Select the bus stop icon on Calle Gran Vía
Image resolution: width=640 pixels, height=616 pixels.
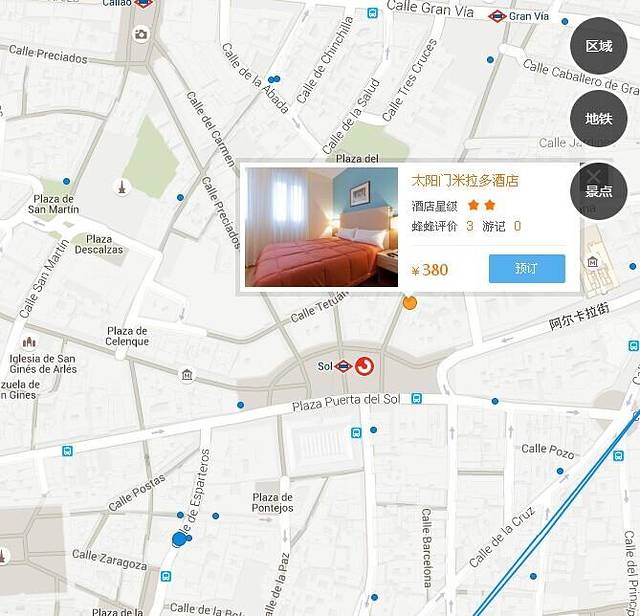tap(372, 13)
